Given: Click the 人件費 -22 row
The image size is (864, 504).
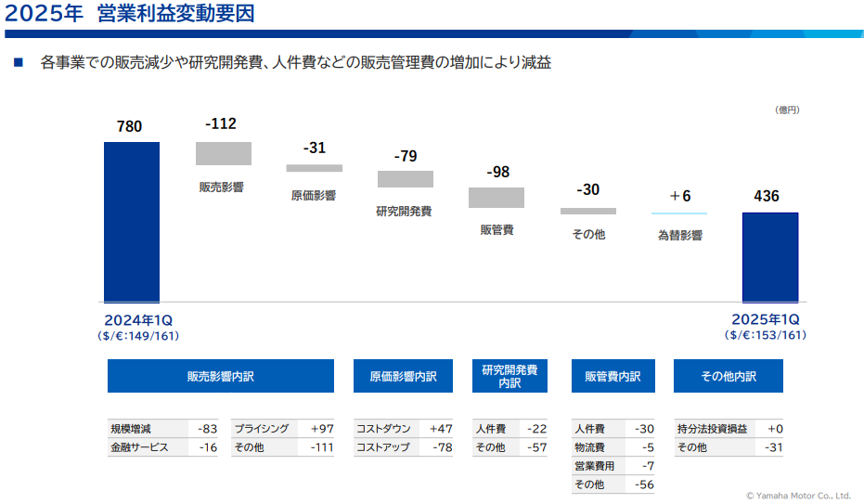Looking at the screenshot, I should coord(510,429).
